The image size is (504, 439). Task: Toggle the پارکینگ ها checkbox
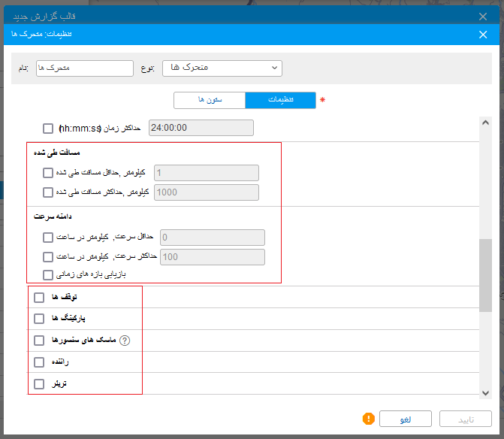pyautogui.click(x=39, y=319)
